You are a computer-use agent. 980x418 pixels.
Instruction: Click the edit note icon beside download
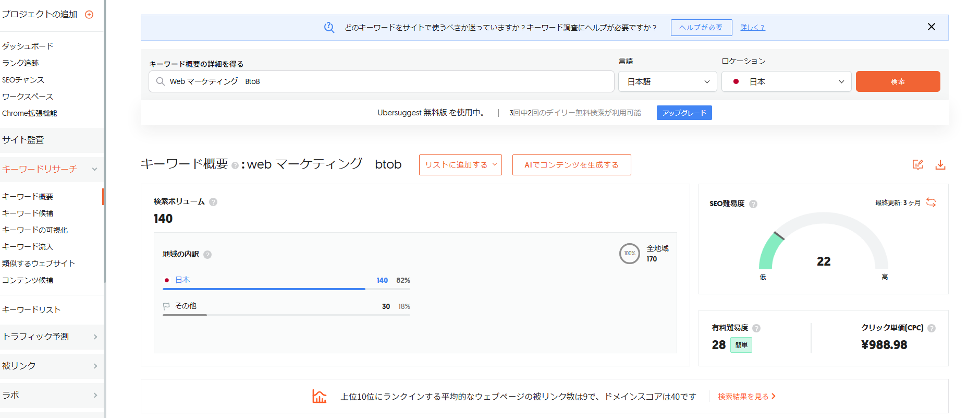pyautogui.click(x=917, y=165)
